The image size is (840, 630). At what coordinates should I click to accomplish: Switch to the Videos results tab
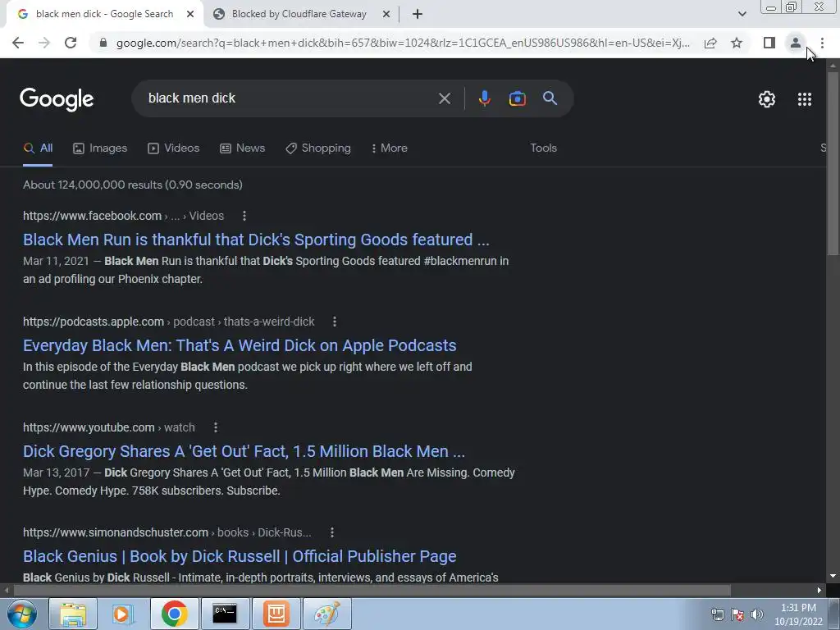pos(174,148)
